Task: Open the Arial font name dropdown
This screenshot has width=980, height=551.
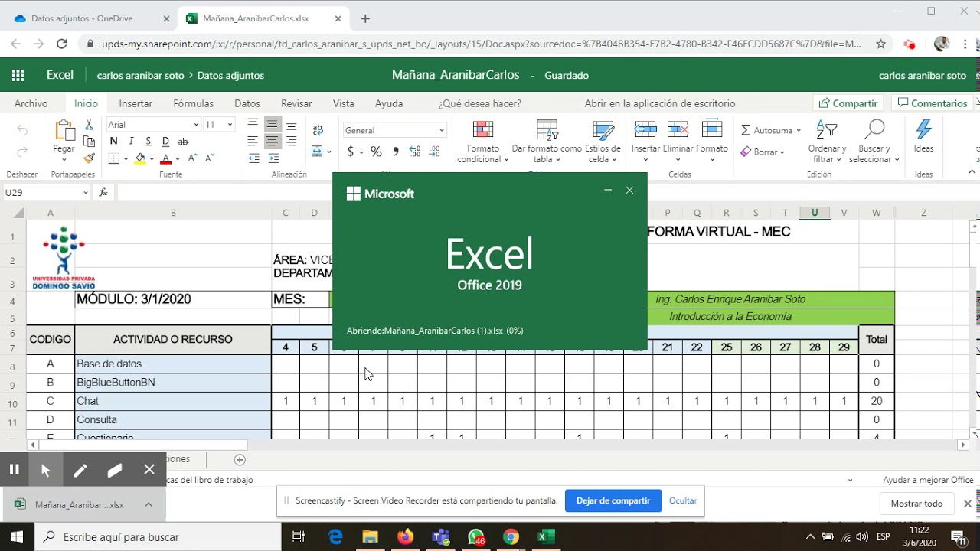Action: pyautogui.click(x=196, y=125)
